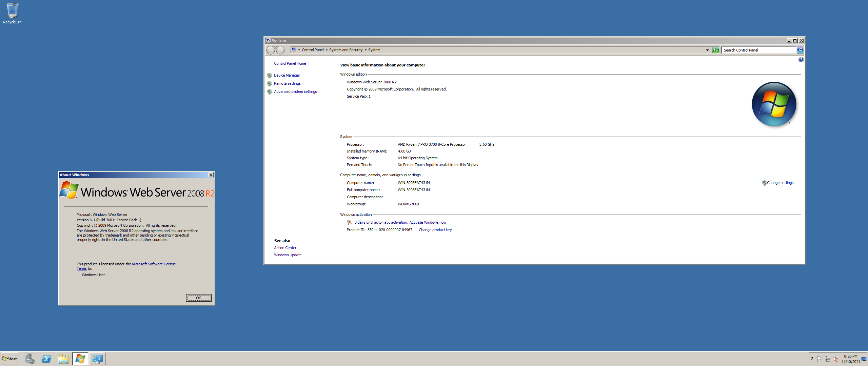The width and height of the screenshot is (868, 366).
Task: Switch to System window taskbar button
Action: [x=97, y=359]
